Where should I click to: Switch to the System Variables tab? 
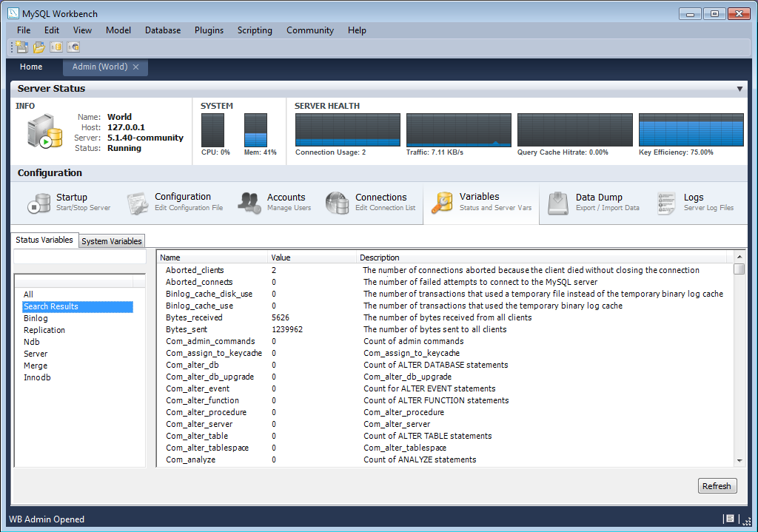tap(111, 240)
